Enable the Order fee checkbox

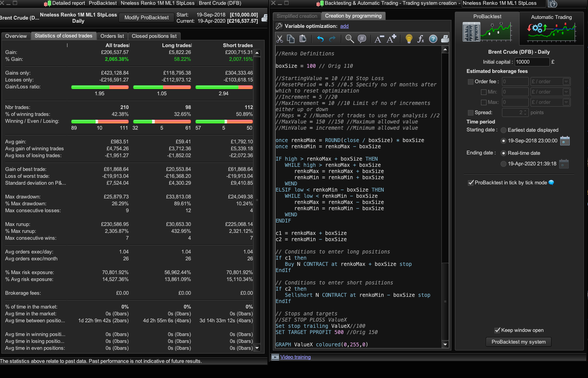point(470,82)
